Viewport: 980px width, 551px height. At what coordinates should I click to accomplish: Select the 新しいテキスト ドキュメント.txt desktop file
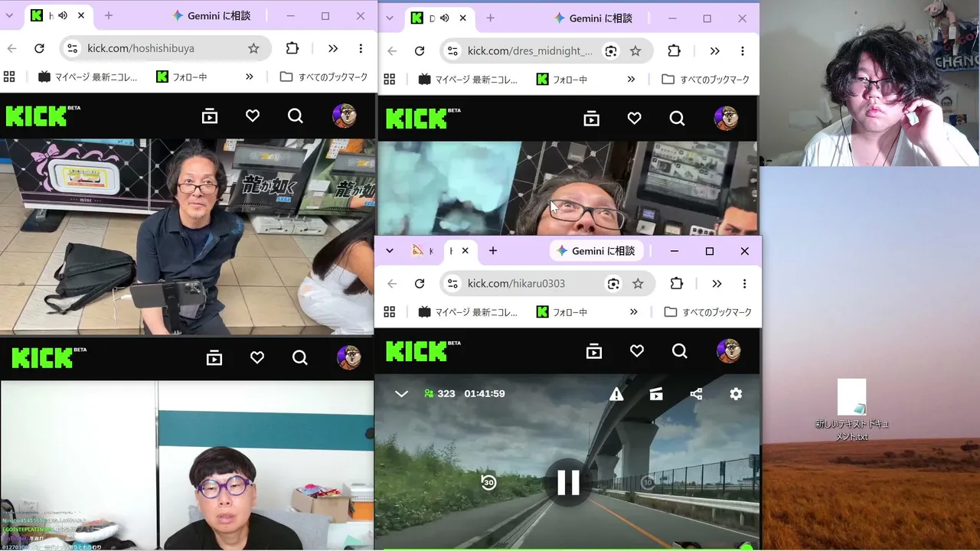pos(851,410)
